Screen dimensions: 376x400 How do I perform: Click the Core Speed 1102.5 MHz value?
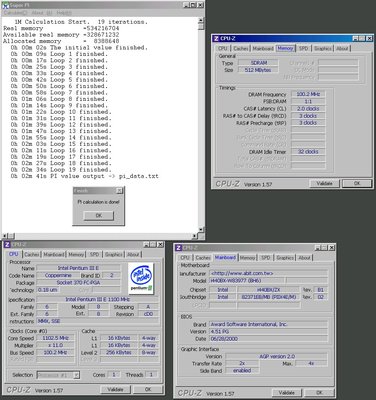pyautogui.click(x=55, y=338)
